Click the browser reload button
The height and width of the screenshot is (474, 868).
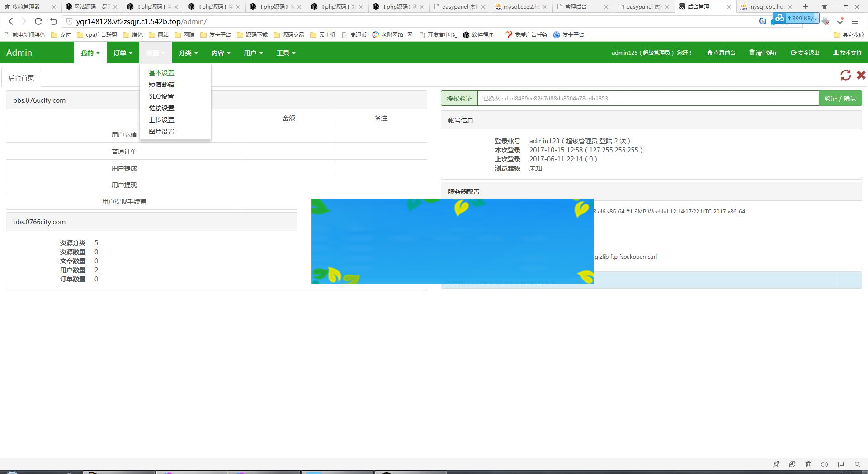tap(38, 21)
